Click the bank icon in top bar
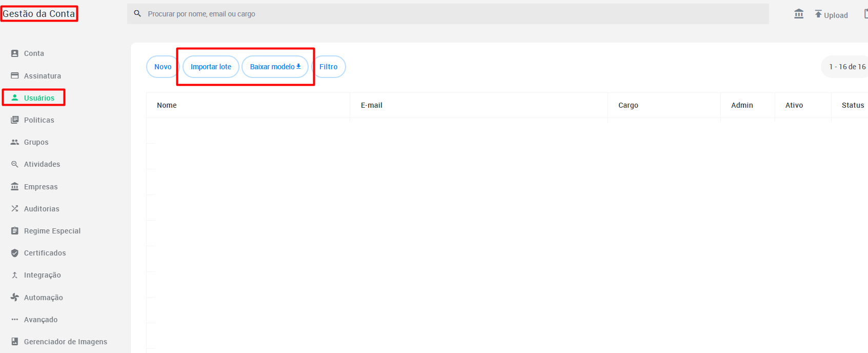The width and height of the screenshot is (868, 353). 799,14
